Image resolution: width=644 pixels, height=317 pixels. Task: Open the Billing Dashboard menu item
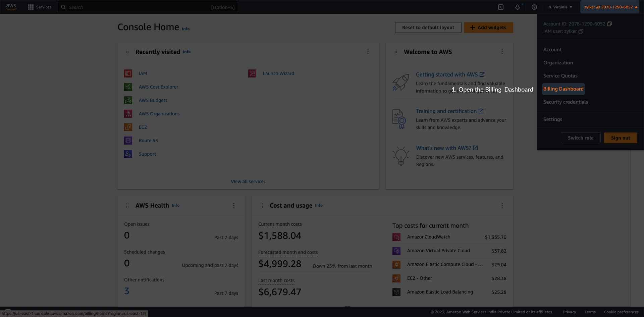563,89
